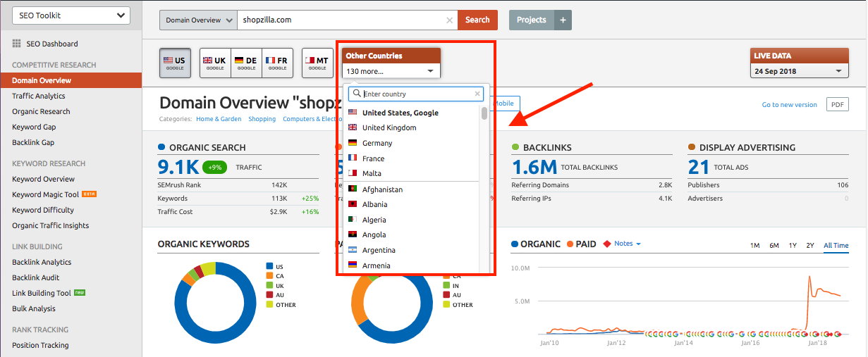Screen dimensions: 868x357
Task: Open the Home & Garden category link
Action: [x=219, y=119]
